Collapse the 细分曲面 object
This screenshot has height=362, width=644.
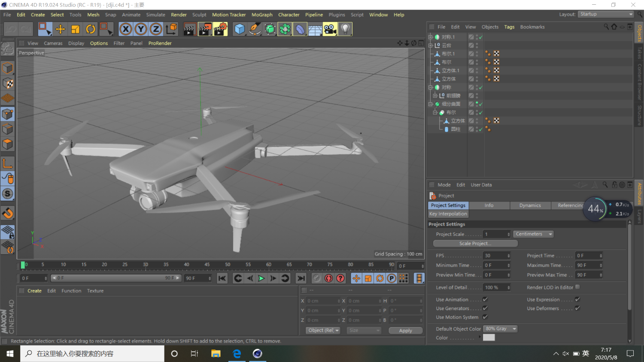click(x=431, y=104)
